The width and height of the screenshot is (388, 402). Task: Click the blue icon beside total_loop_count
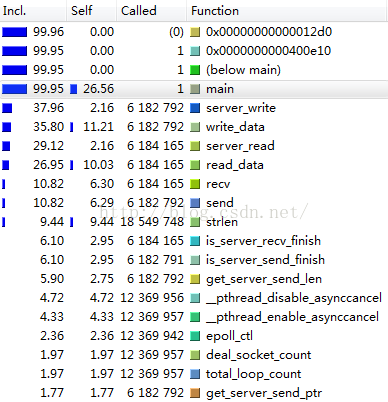pyautogui.click(x=195, y=374)
